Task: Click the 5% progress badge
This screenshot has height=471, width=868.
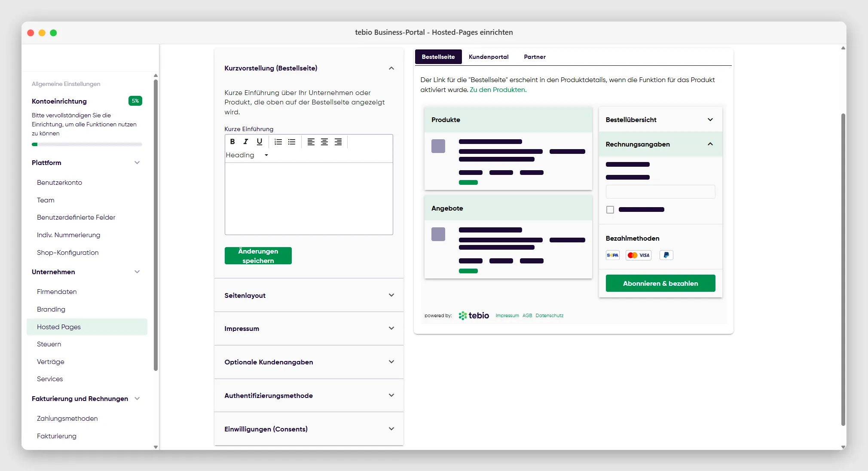Action: (x=135, y=101)
